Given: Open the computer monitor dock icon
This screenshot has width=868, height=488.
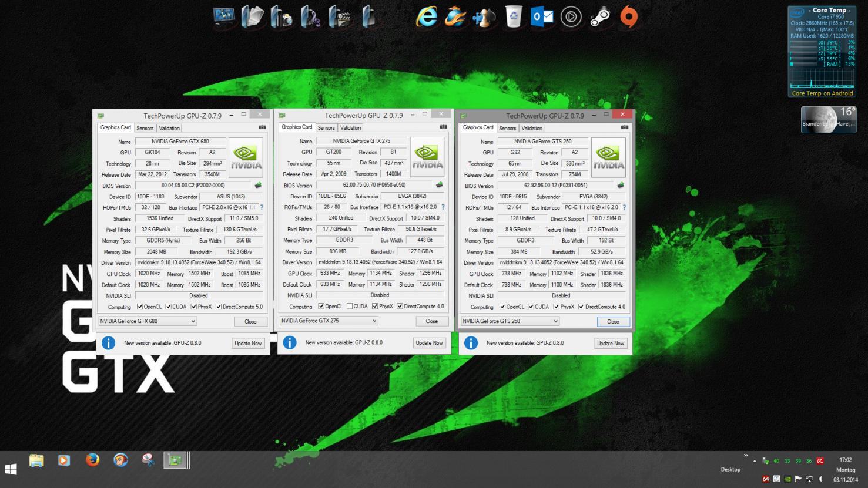Looking at the screenshot, I should click(x=224, y=17).
